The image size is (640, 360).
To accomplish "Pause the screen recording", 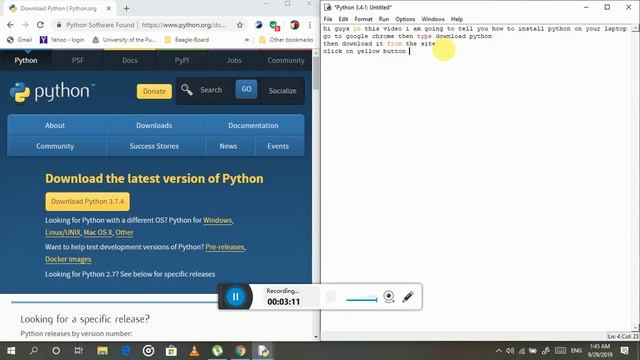I will pos(236,297).
